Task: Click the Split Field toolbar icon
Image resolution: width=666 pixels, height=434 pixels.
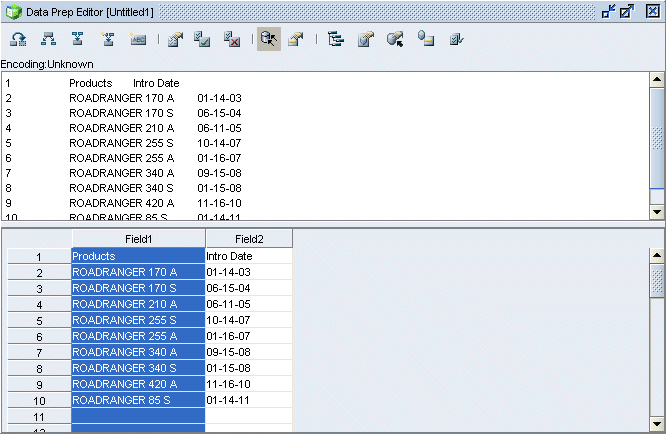Action: 48,39
